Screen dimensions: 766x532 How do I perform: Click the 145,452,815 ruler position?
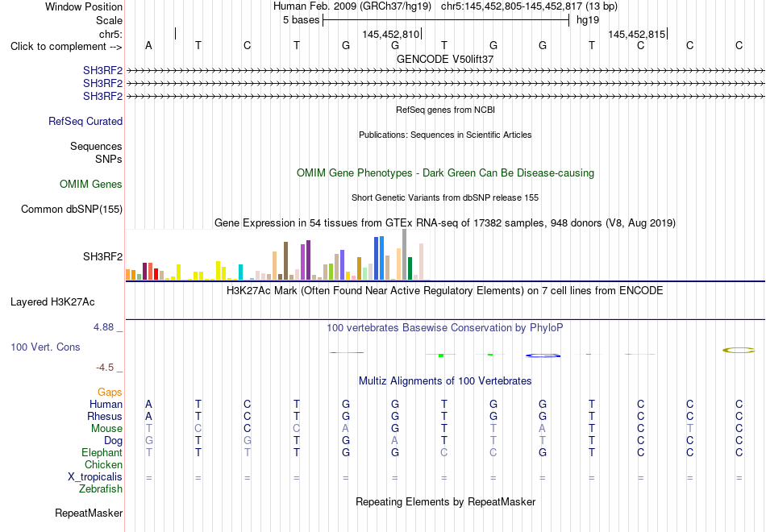pyautogui.click(x=637, y=34)
